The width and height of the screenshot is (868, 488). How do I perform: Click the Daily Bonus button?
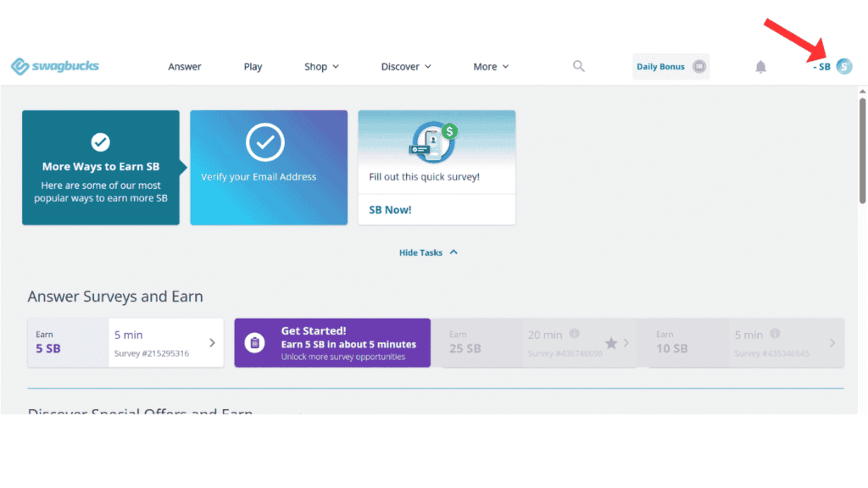pyautogui.click(x=661, y=66)
